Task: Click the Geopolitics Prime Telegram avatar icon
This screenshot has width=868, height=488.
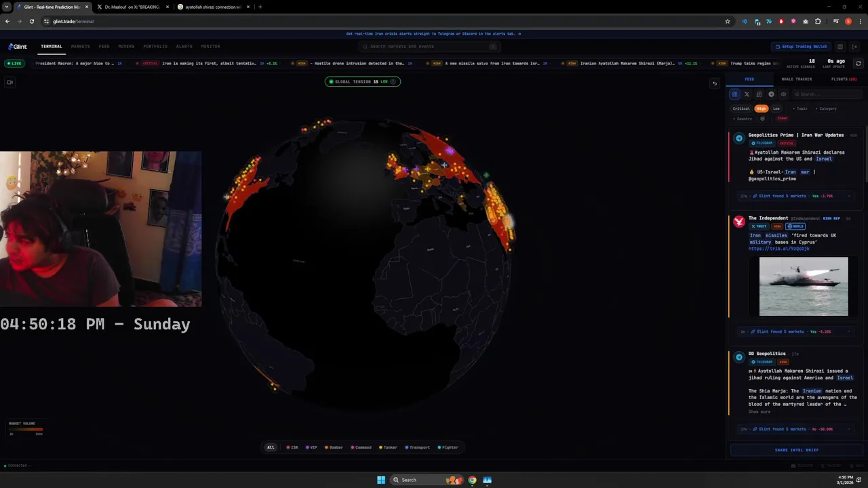Action: click(x=739, y=138)
